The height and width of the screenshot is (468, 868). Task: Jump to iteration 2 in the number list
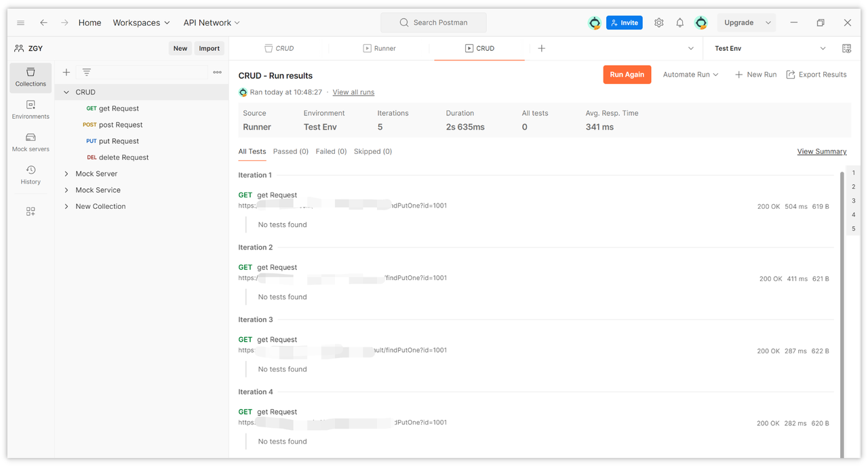coord(853,187)
